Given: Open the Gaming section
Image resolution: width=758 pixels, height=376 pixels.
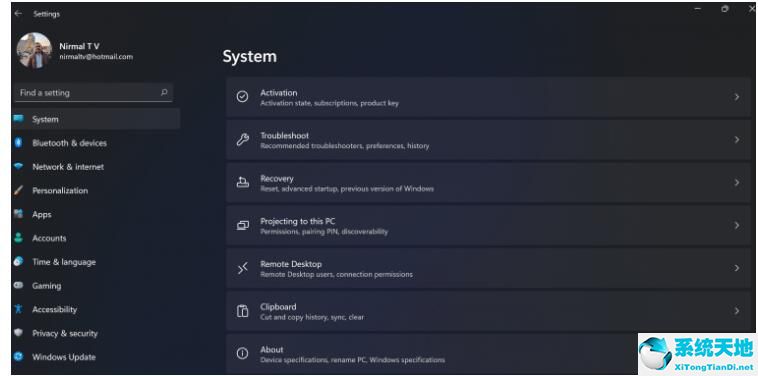Looking at the screenshot, I should [x=46, y=286].
